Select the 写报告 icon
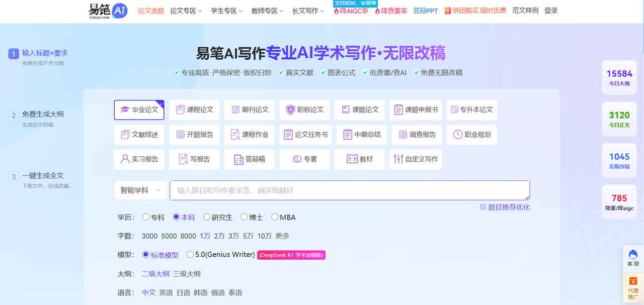 click(184, 159)
